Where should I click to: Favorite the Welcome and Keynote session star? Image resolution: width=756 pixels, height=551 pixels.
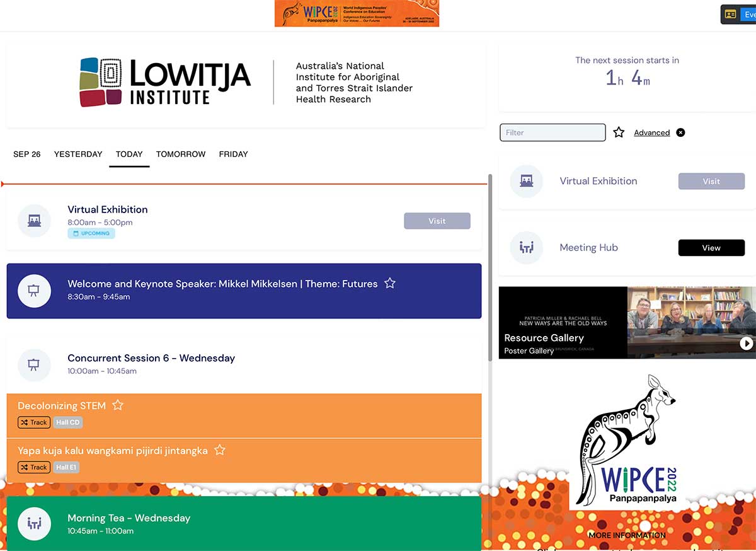(x=390, y=283)
